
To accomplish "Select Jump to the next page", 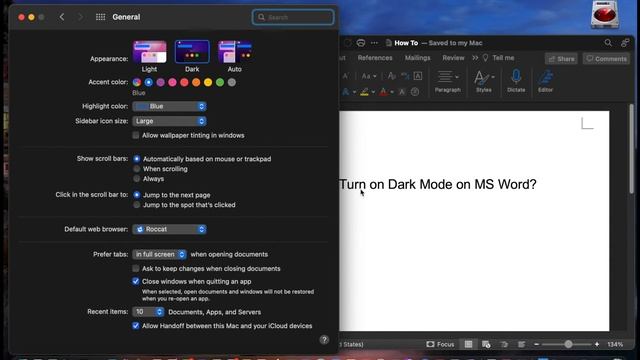I will point(137,195).
